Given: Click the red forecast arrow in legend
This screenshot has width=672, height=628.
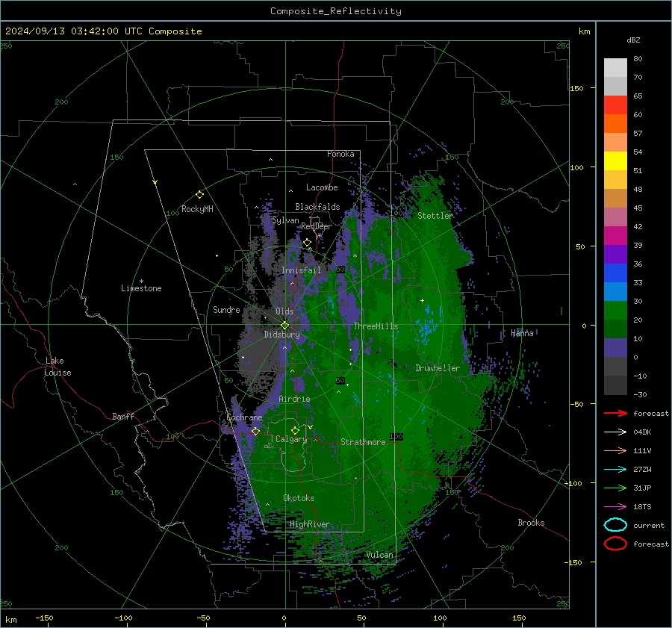Looking at the screenshot, I should (x=615, y=413).
